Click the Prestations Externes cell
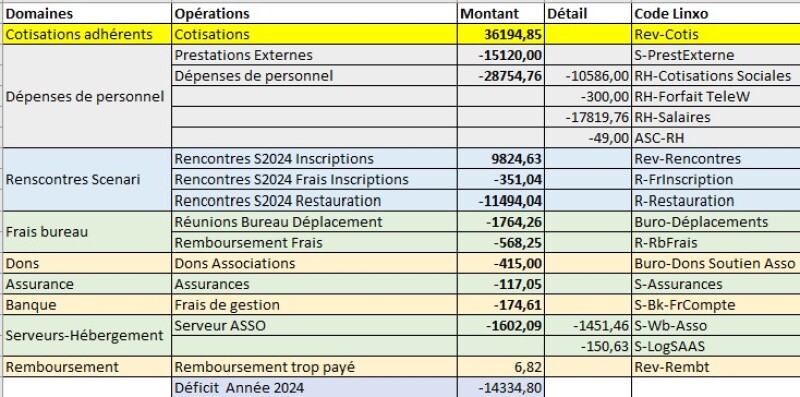Image resolution: width=800 pixels, height=397 pixels. [x=314, y=55]
